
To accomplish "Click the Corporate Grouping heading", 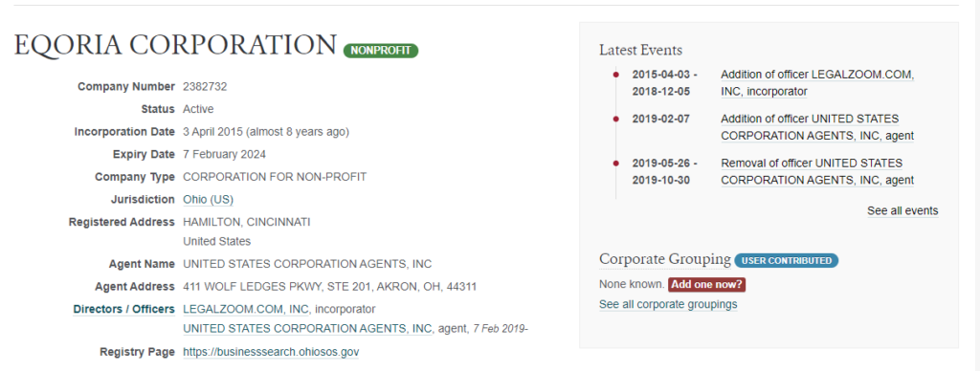I will pos(665,259).
